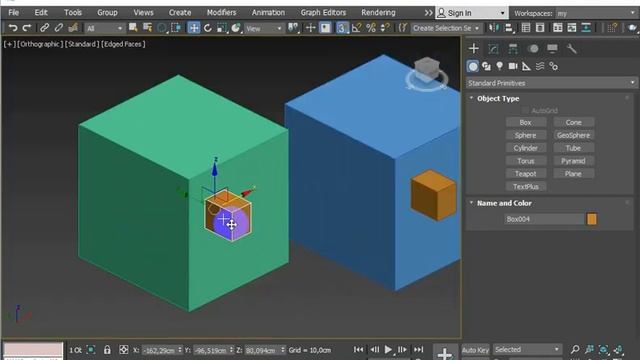
Task: Bind to Space Warp tool
Action: pos(73,28)
